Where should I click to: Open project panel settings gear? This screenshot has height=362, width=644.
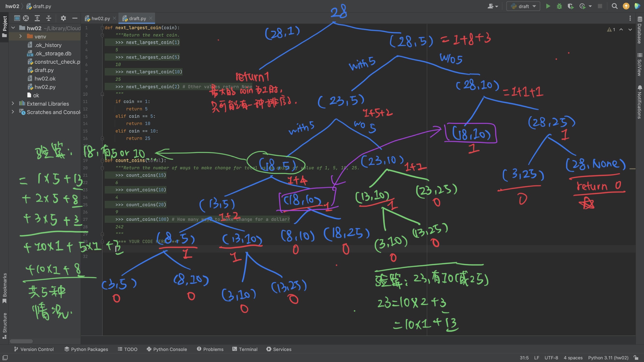pyautogui.click(x=63, y=18)
